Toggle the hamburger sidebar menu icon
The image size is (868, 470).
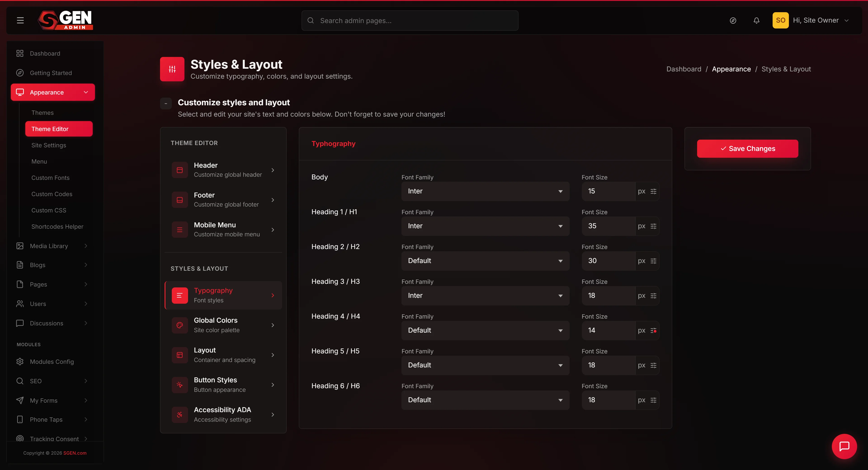coord(20,20)
